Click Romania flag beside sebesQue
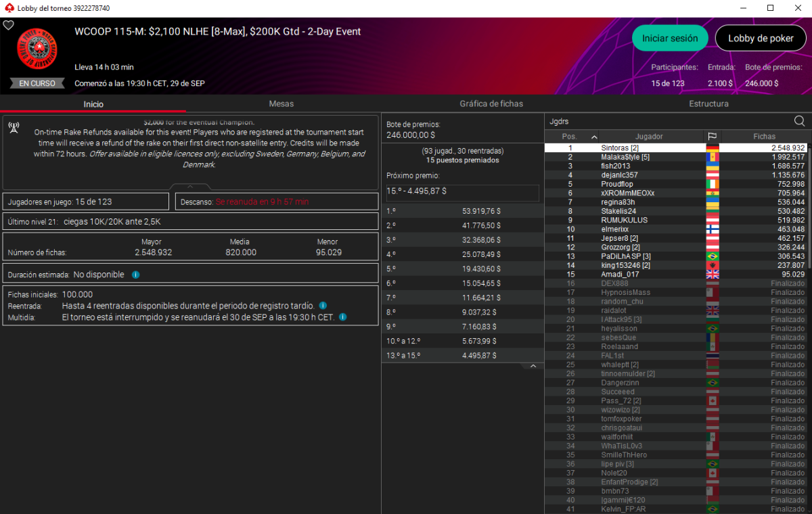The height and width of the screenshot is (514, 812). [712, 337]
